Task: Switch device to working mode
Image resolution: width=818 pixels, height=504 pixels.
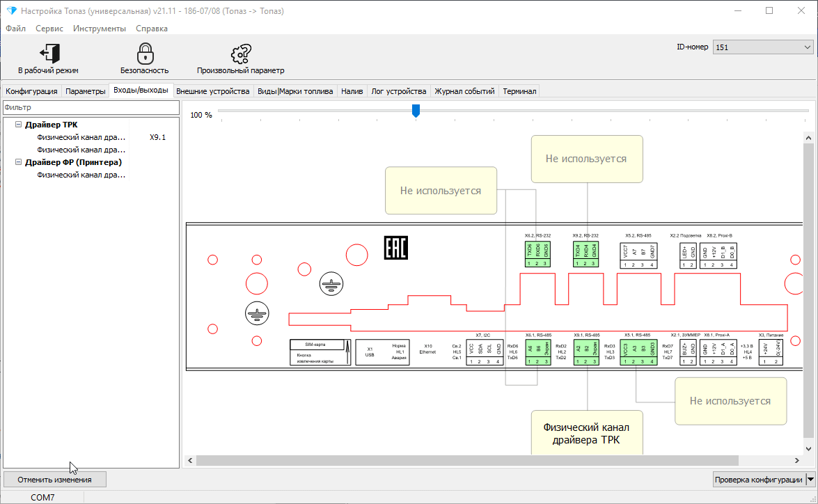Action: [x=49, y=58]
